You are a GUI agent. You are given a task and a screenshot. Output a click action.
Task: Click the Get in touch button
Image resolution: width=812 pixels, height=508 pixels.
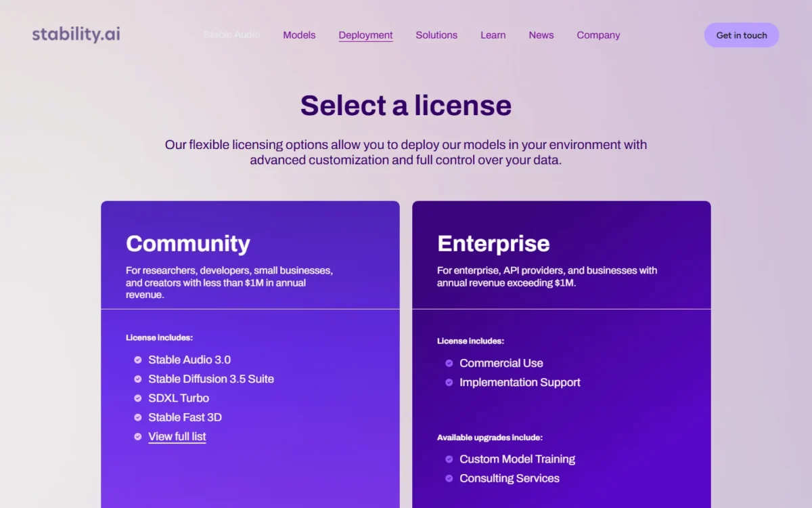pyautogui.click(x=742, y=35)
